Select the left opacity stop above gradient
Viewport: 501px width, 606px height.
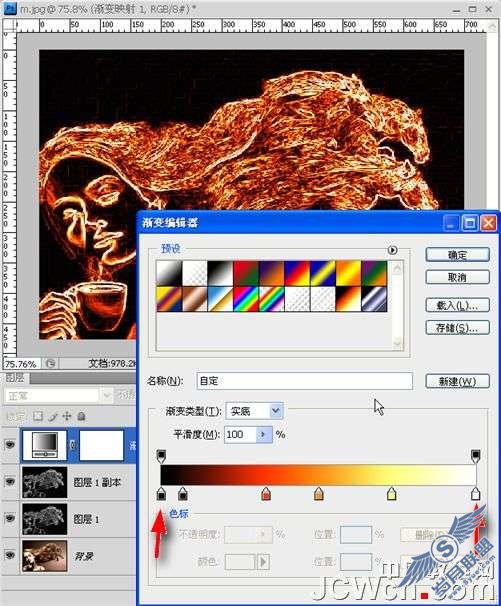[x=162, y=456]
